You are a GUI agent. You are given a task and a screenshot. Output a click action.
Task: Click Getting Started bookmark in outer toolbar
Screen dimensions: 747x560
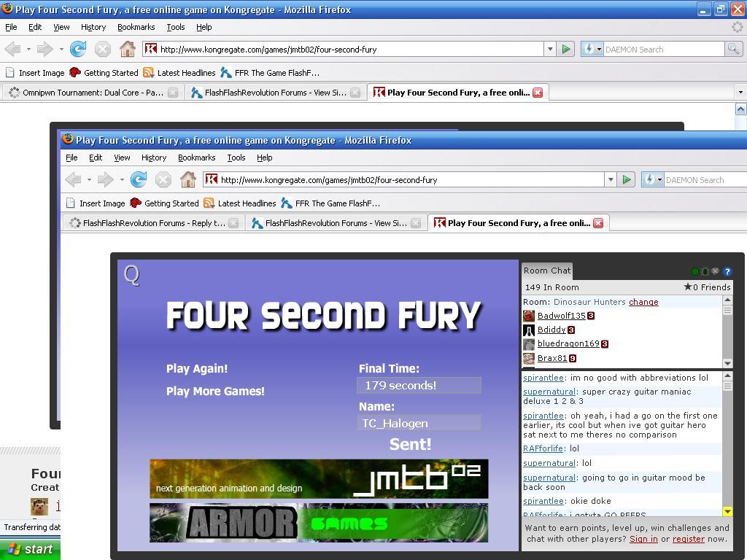click(x=104, y=73)
